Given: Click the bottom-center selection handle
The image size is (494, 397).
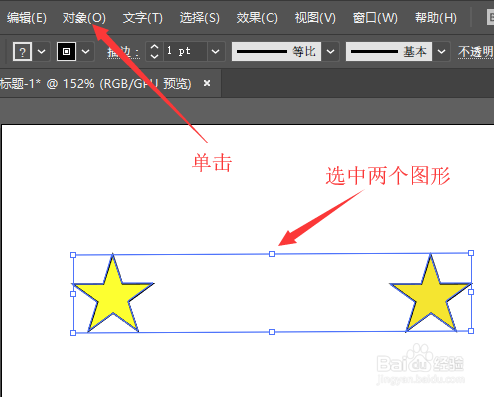Looking at the screenshot, I should (x=272, y=332).
